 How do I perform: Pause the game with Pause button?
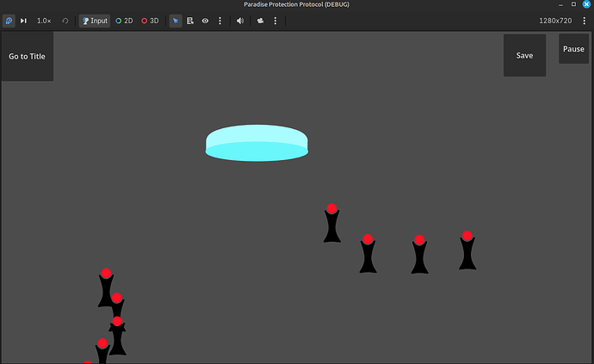pos(573,49)
